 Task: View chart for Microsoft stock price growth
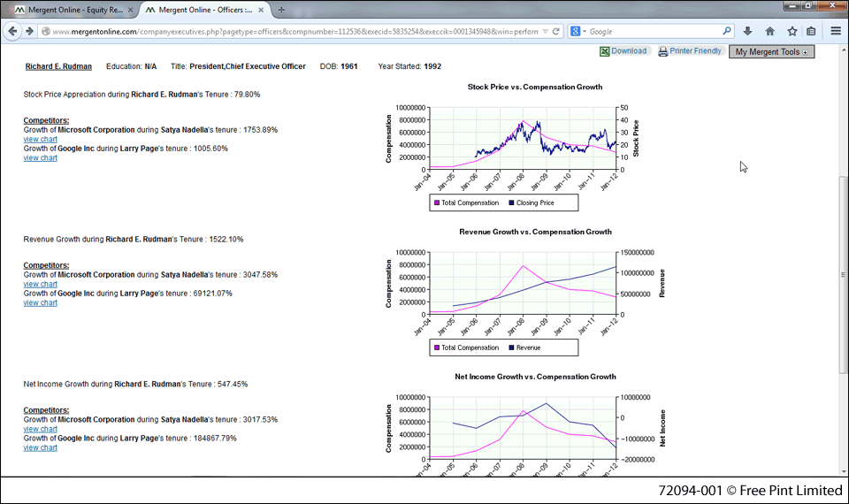point(40,139)
